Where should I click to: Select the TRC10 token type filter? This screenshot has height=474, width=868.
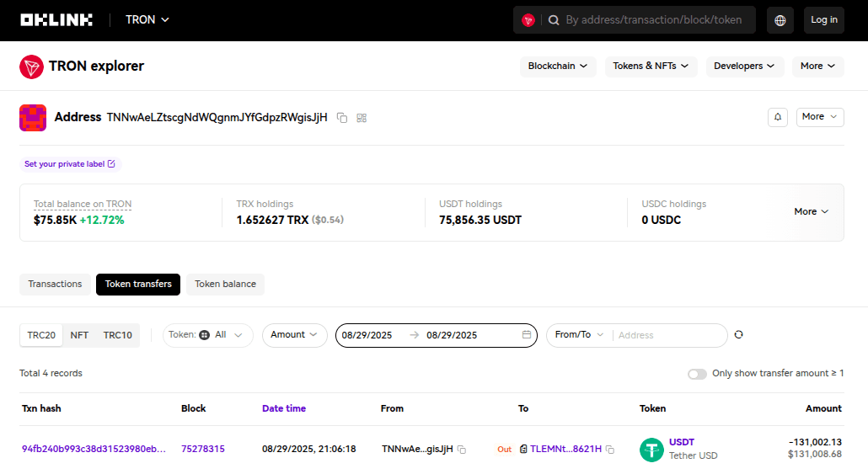point(117,335)
